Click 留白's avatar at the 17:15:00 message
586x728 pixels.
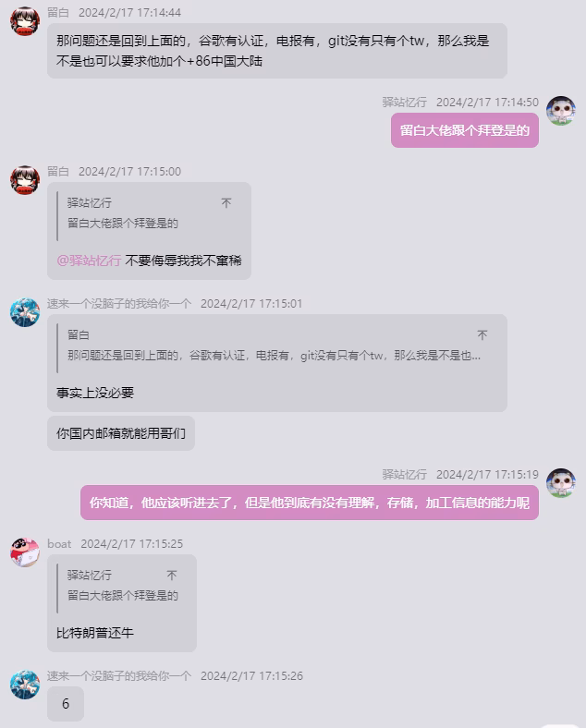pos(25,180)
